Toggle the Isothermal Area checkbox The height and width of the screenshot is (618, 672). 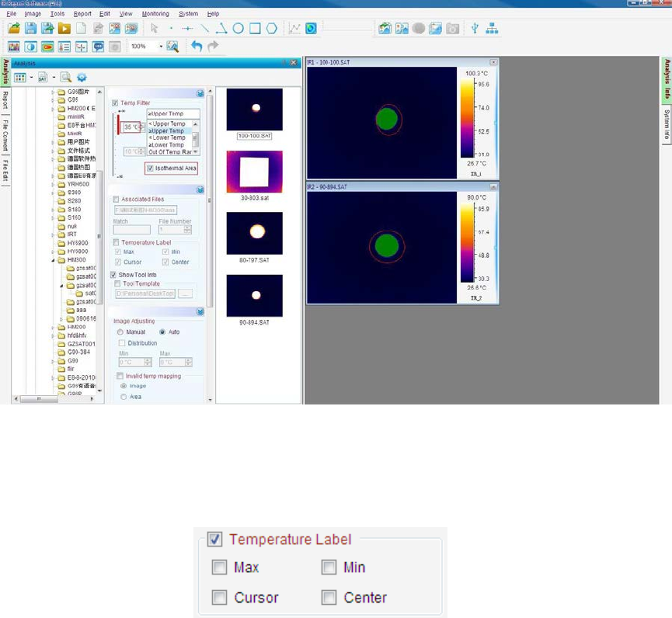coord(150,168)
